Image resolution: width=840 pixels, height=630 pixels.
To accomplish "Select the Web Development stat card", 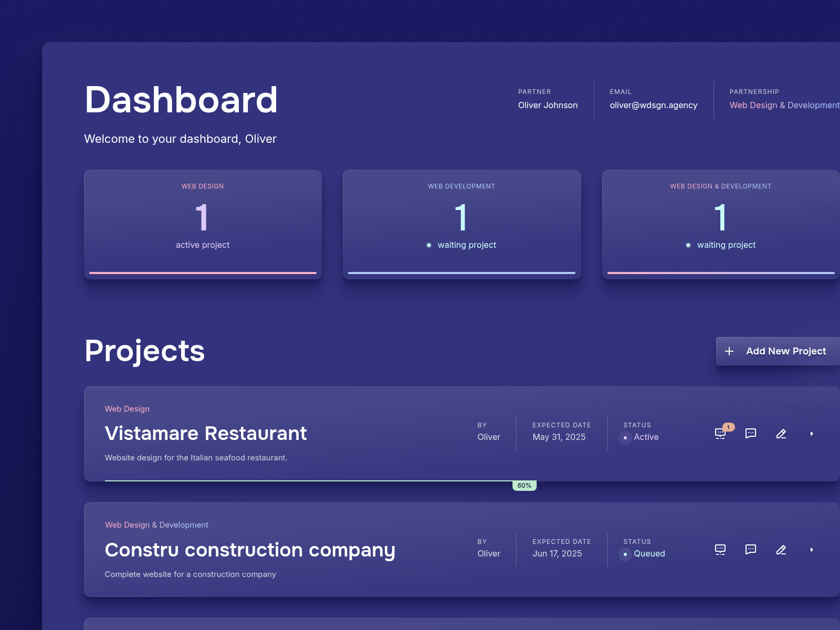I will (x=461, y=225).
